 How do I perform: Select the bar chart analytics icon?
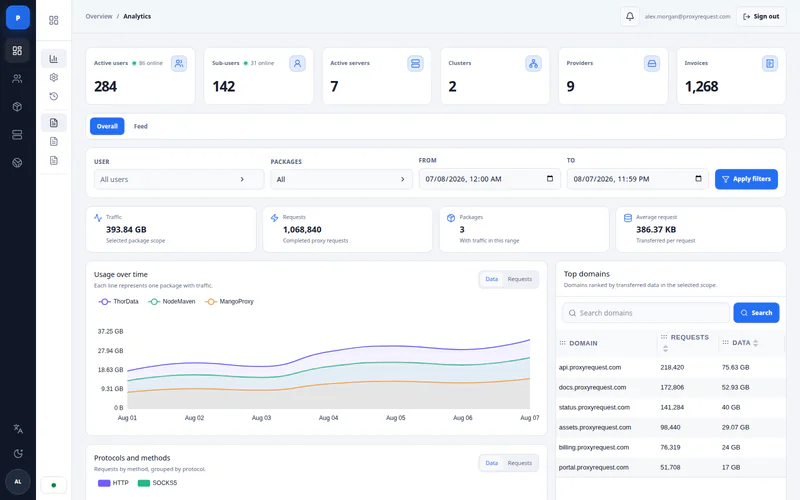click(54, 59)
